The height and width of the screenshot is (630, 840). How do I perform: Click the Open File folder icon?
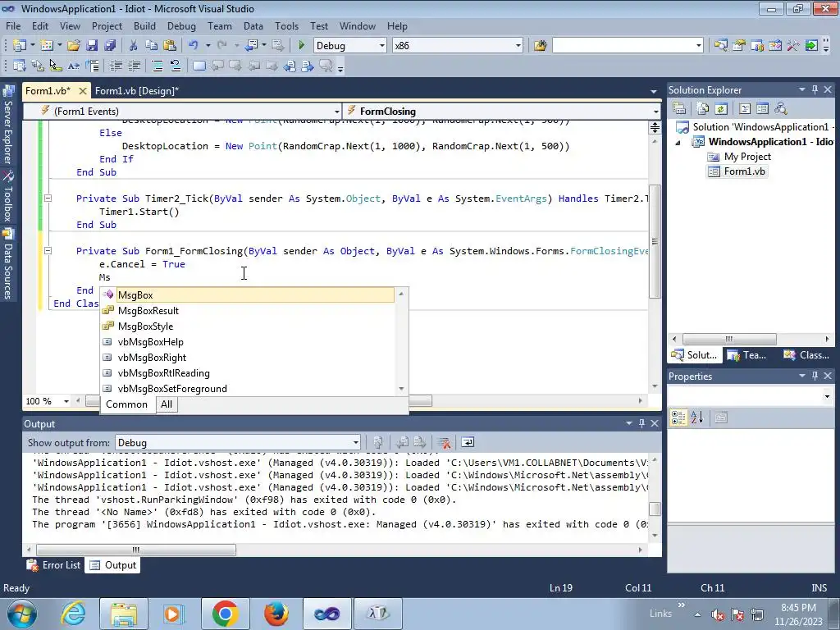click(x=74, y=46)
